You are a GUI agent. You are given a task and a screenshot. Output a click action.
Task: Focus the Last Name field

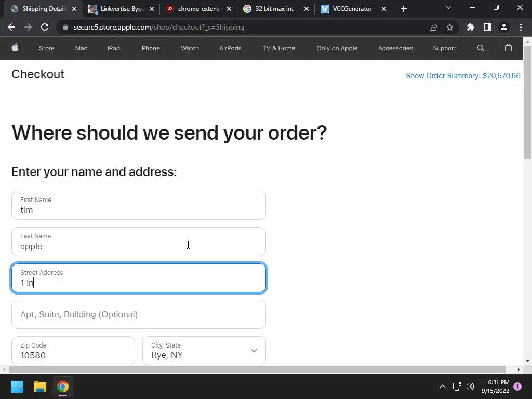138,242
